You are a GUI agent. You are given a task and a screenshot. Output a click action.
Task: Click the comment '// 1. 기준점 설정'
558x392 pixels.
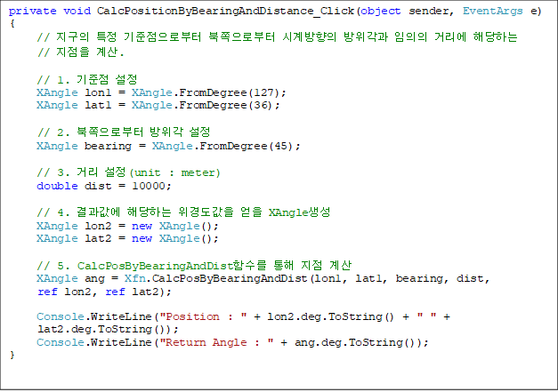tap(87, 79)
